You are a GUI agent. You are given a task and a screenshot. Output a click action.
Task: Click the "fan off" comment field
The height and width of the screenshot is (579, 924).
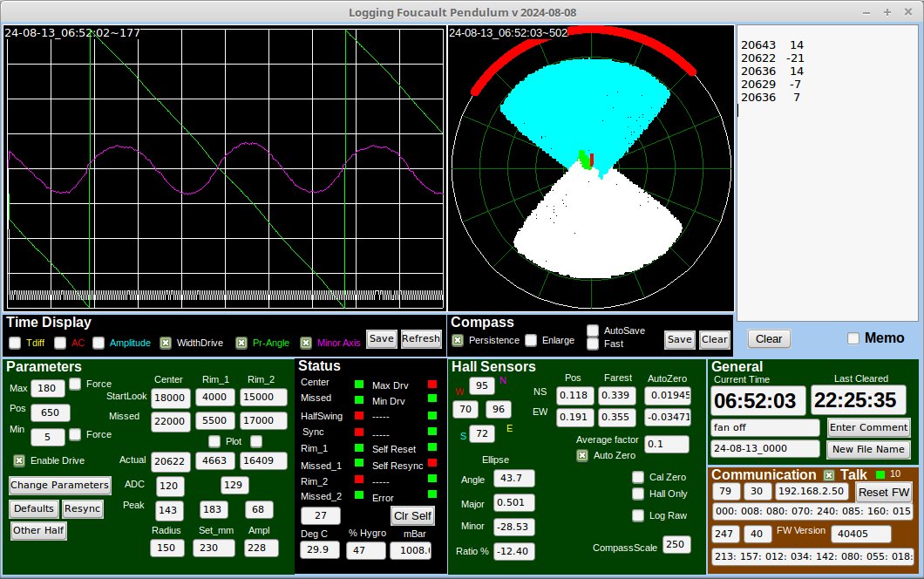(764, 428)
